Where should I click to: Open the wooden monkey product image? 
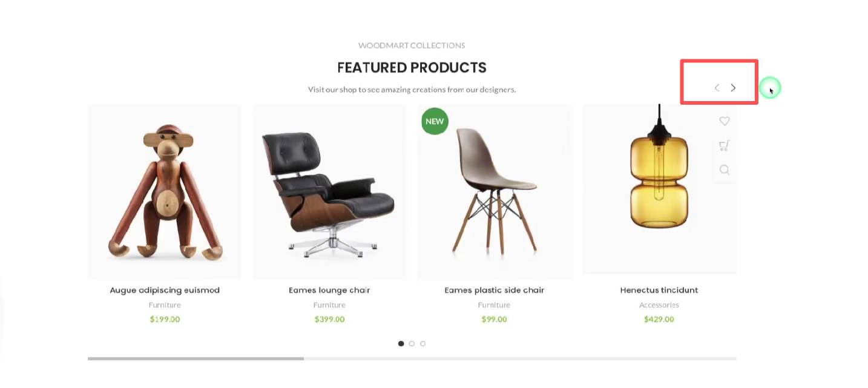(165, 191)
